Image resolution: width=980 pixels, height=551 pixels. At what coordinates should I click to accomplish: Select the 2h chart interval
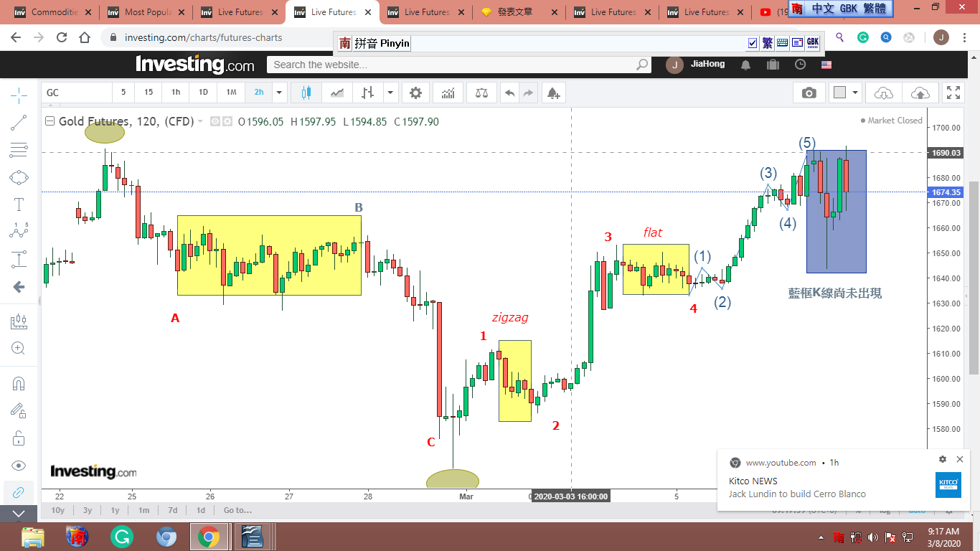point(259,93)
